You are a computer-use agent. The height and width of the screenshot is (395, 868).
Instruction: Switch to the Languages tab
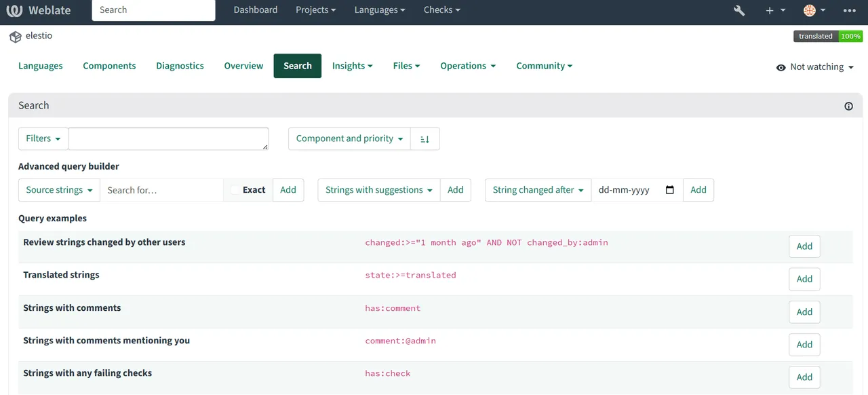click(x=41, y=66)
